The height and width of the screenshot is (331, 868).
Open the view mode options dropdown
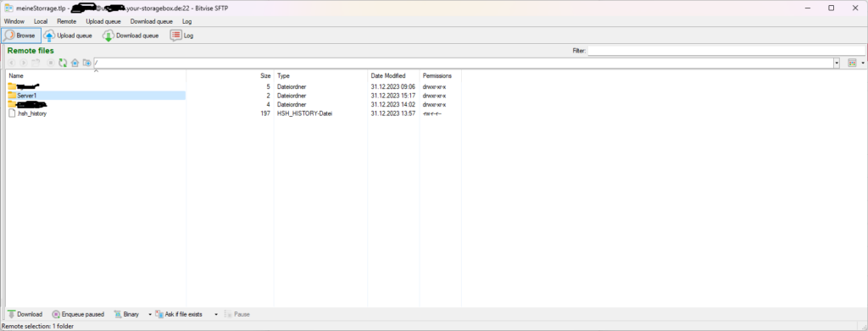(863, 63)
